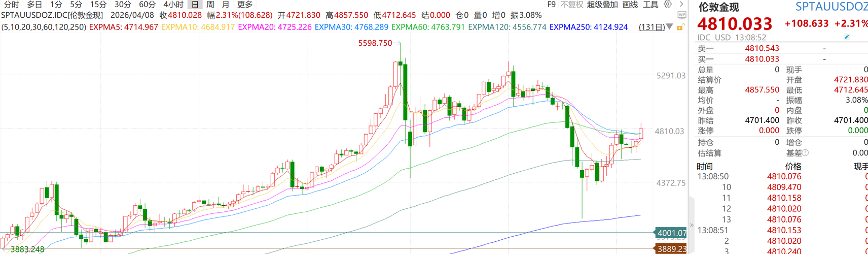Click the basis (基差) info circle icon
Image resolution: width=868 pixels, height=254 pixels.
pyautogui.click(x=806, y=153)
